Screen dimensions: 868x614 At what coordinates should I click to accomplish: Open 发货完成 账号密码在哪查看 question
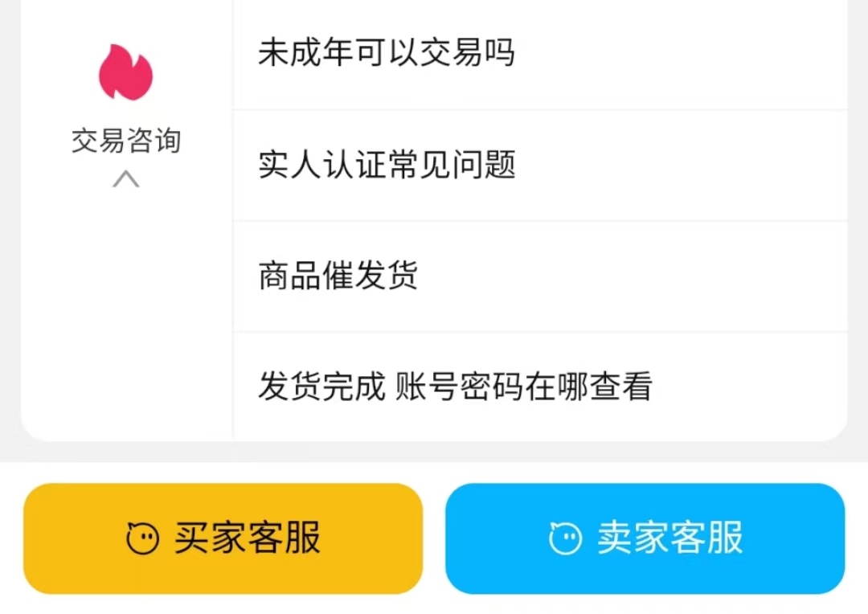click(454, 387)
